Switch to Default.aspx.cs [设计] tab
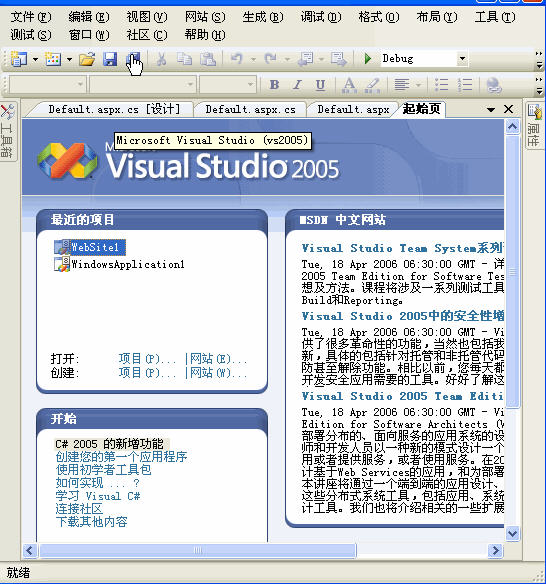546x584 pixels. (x=114, y=109)
